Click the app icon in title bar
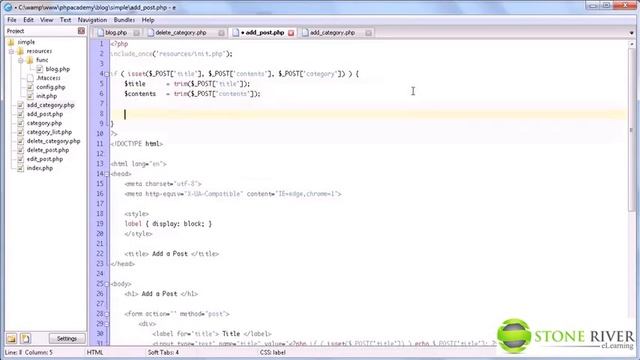 8,7
